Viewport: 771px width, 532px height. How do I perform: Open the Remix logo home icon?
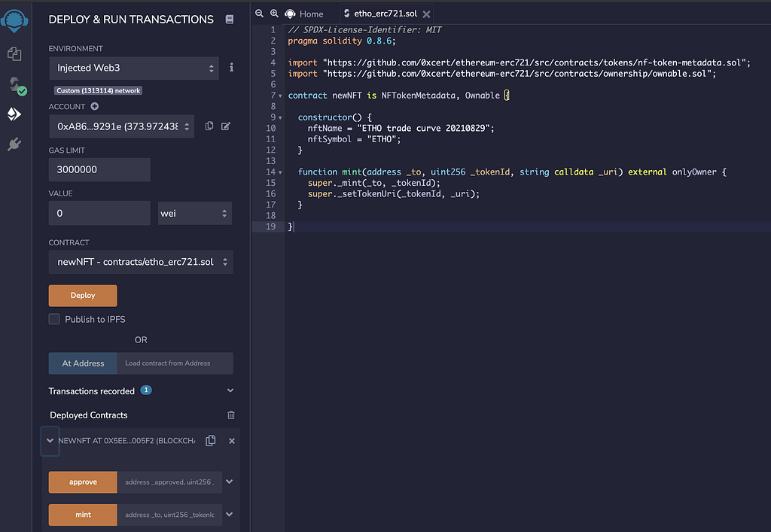pyautogui.click(x=14, y=21)
